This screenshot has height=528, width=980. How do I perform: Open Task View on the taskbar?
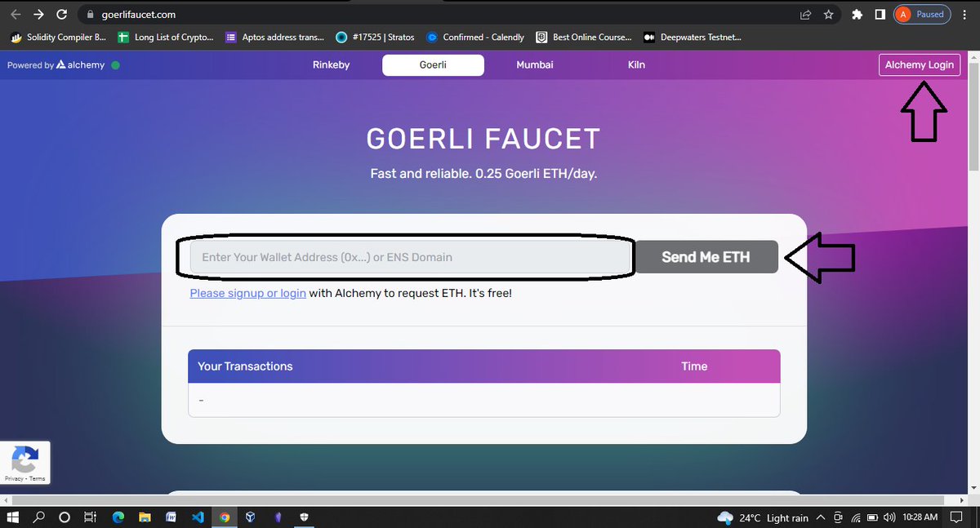[x=91, y=517]
